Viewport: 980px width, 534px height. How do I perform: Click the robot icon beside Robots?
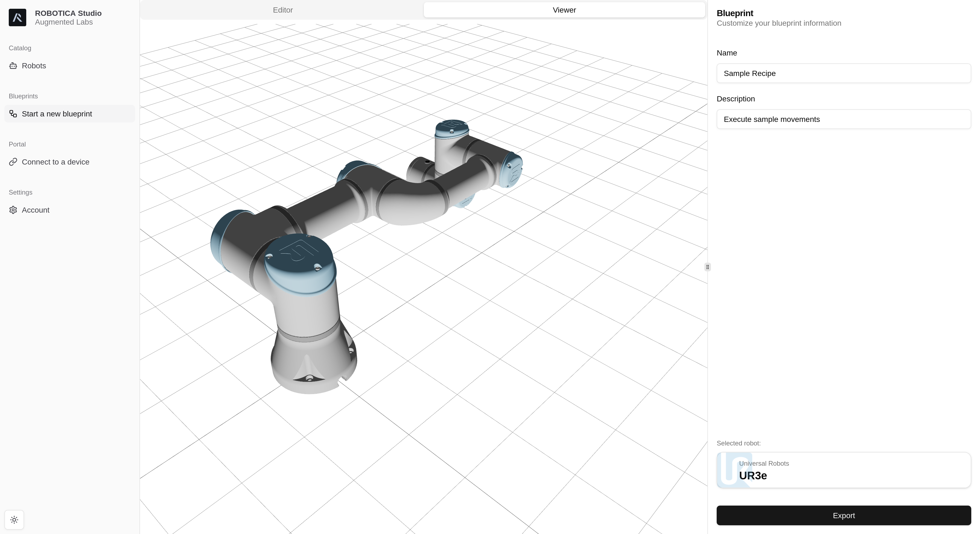click(x=13, y=66)
